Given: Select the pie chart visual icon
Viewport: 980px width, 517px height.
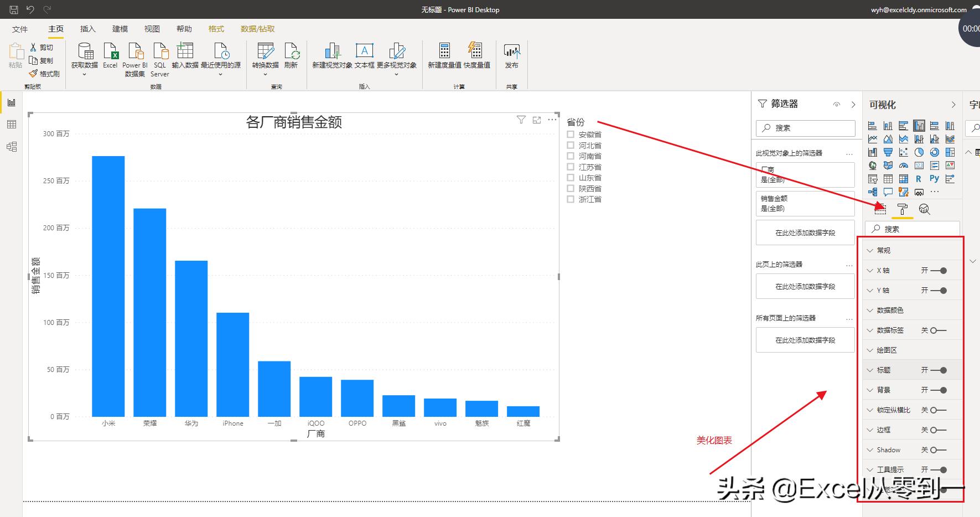Looking at the screenshot, I should point(919,152).
